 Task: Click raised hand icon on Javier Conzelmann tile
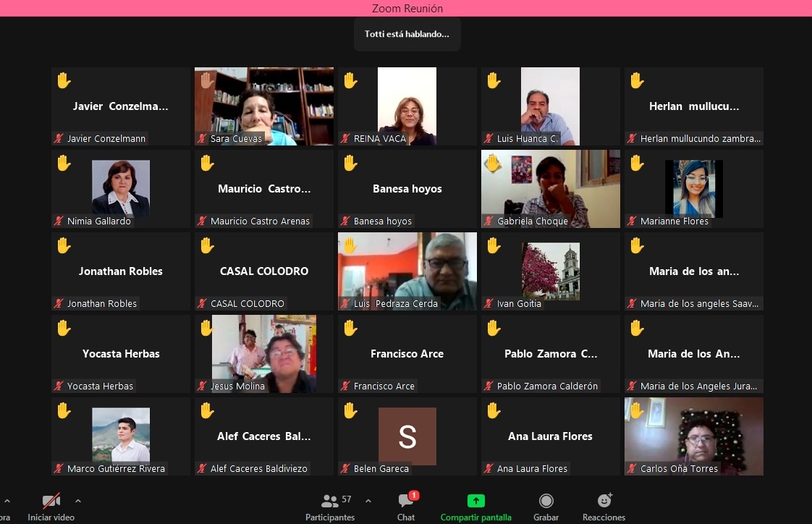pos(64,80)
